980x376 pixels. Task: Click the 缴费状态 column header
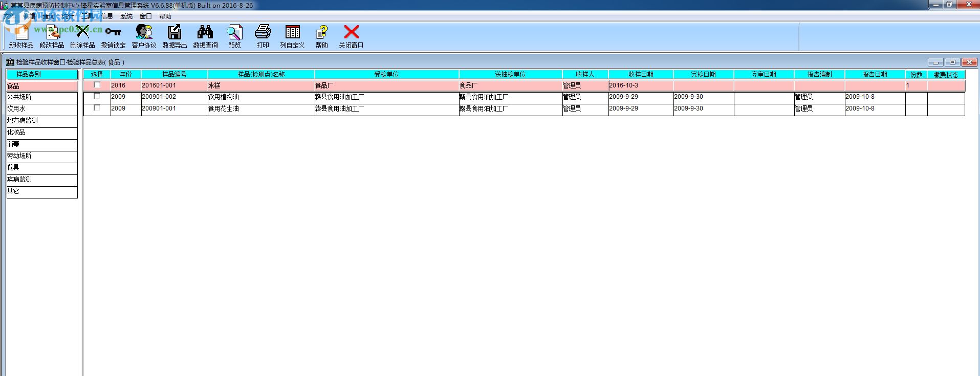tap(946, 75)
